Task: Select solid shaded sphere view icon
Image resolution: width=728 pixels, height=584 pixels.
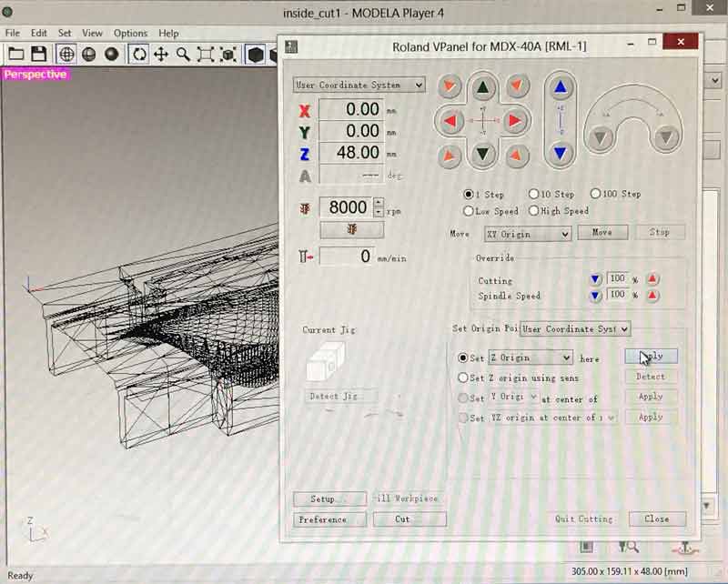Action: point(111,55)
